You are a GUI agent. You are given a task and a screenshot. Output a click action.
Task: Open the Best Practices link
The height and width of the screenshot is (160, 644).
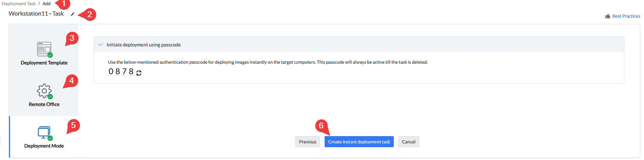pos(626,16)
